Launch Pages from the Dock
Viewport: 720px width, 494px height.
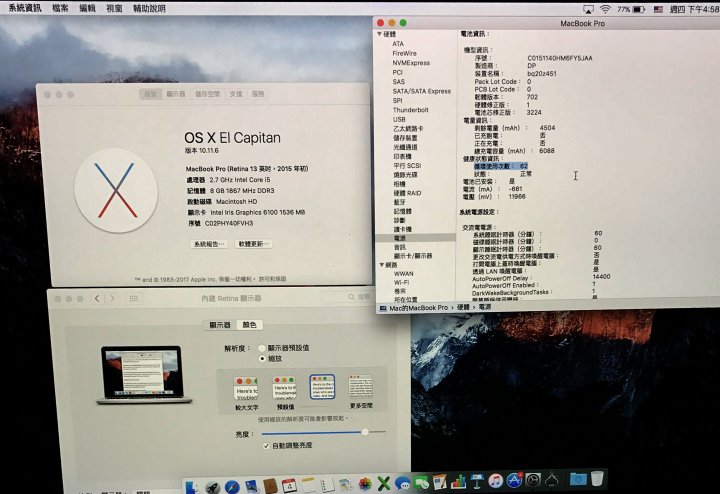click(439, 482)
